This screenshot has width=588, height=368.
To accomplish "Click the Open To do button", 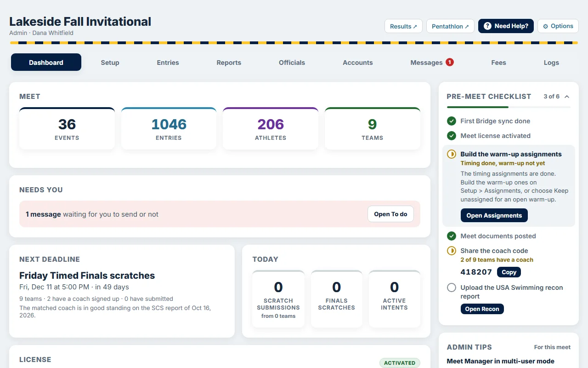I will tap(390, 214).
